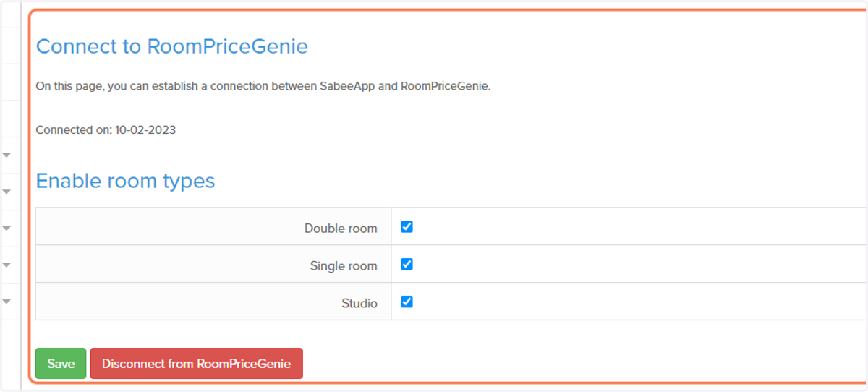Screen dimensions: 868x392
Task: Uncheck the Double room checkbox
Action: 407,227
